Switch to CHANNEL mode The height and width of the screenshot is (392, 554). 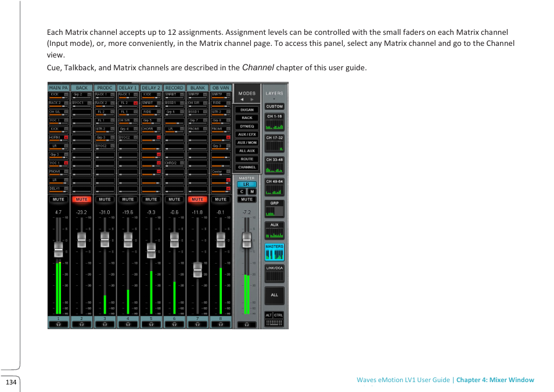click(x=247, y=167)
